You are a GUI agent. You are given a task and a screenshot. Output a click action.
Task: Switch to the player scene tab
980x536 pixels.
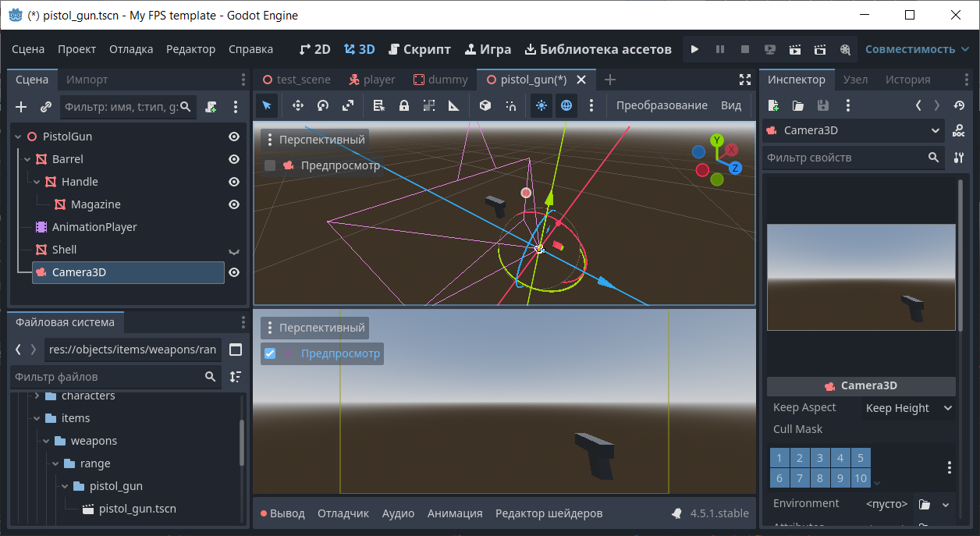(371, 80)
